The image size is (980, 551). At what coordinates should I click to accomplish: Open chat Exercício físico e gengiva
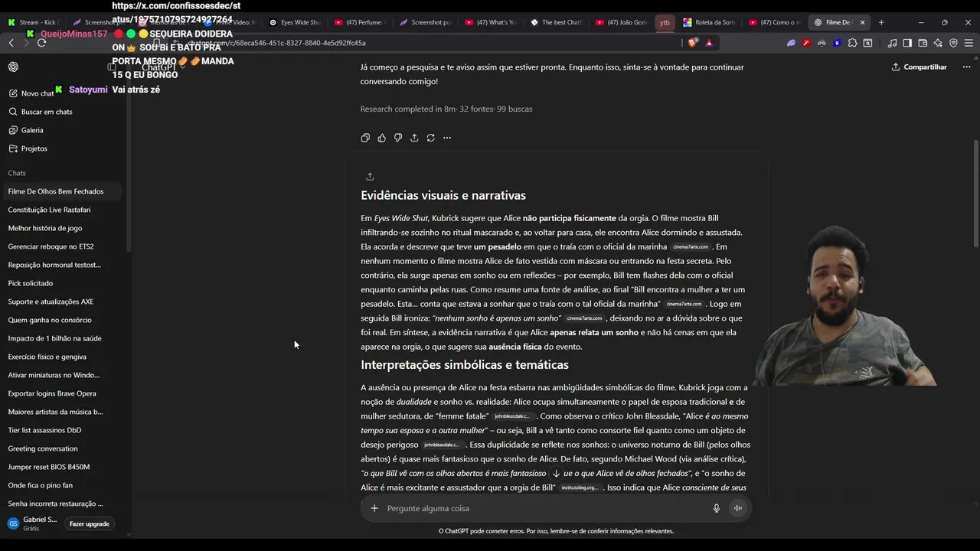pos(61,357)
